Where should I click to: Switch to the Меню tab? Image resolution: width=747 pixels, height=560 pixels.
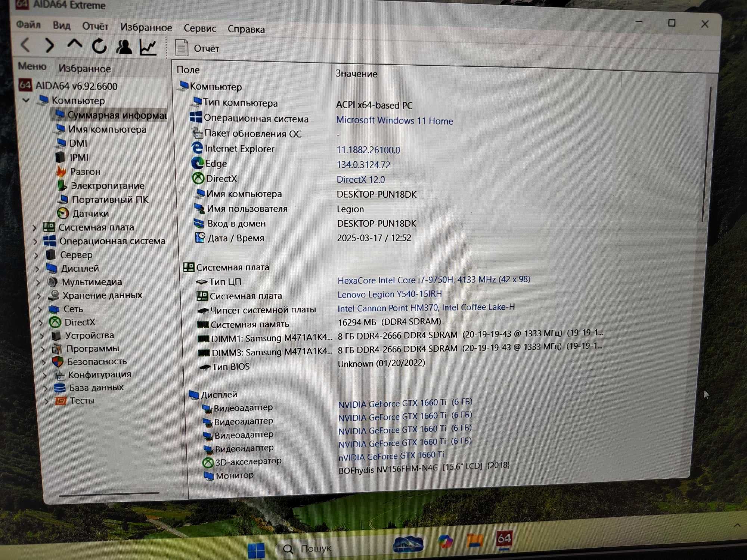click(32, 66)
